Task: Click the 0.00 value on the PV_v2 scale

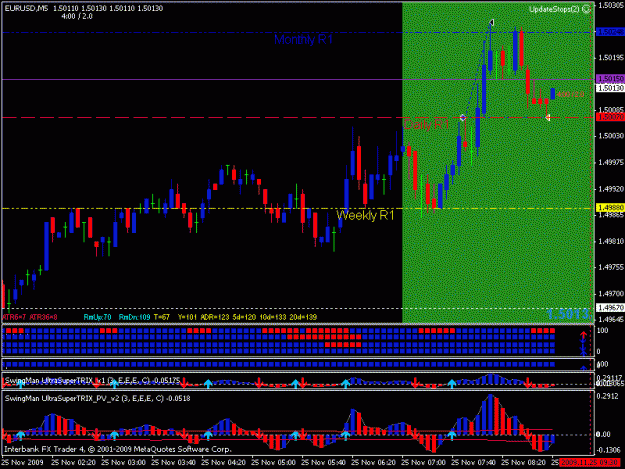Action: coord(603,434)
